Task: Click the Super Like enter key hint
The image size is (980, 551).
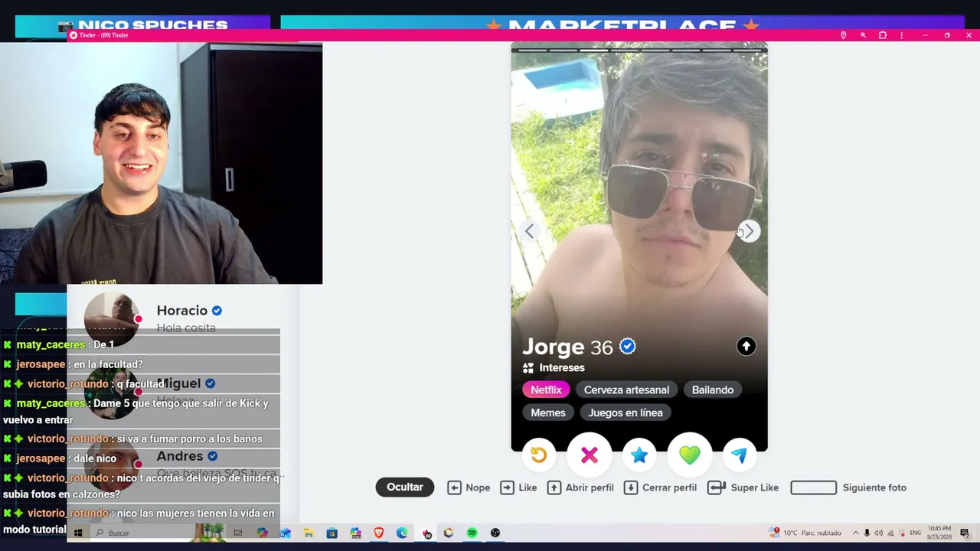Action: (x=717, y=487)
